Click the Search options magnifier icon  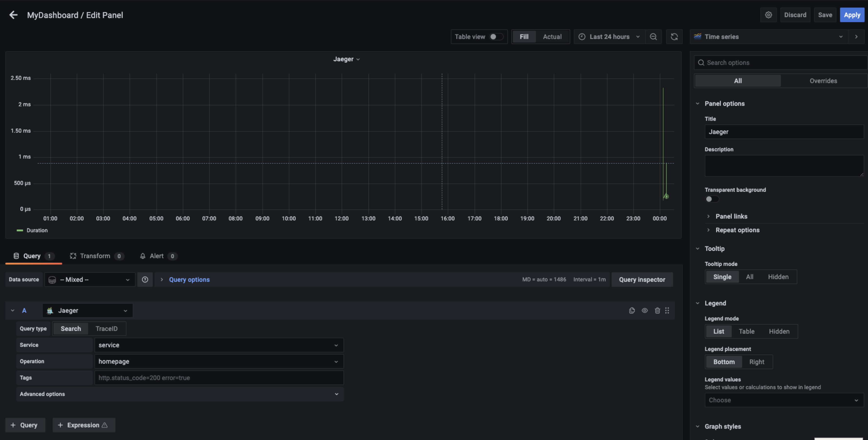[x=701, y=63]
